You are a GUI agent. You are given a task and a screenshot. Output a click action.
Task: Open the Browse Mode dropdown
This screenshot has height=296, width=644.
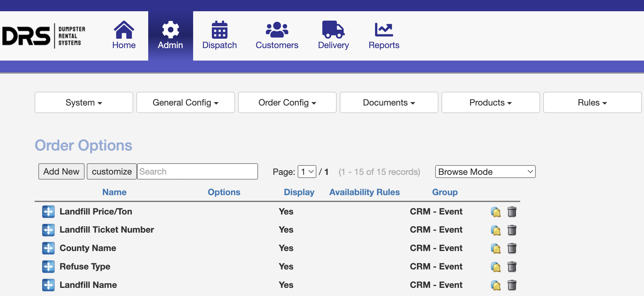(x=485, y=172)
